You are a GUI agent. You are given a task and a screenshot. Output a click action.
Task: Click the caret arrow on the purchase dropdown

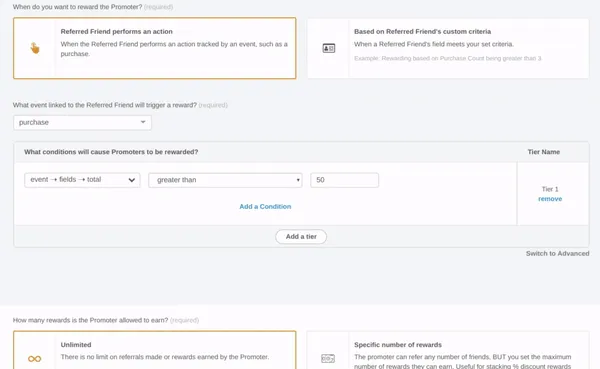pos(143,122)
